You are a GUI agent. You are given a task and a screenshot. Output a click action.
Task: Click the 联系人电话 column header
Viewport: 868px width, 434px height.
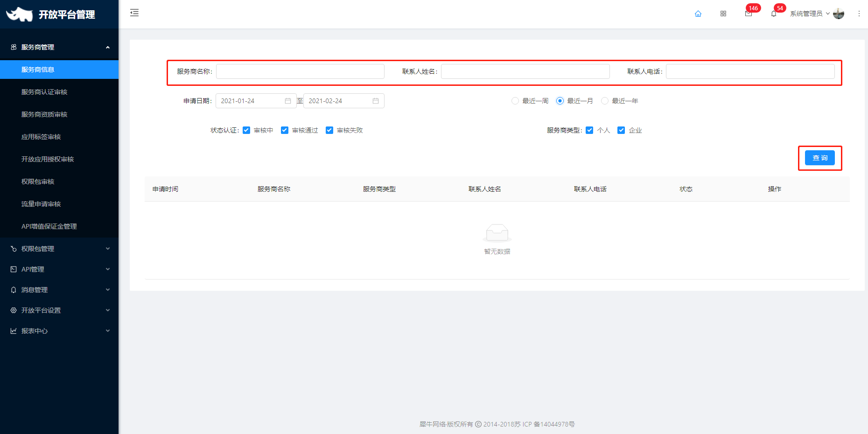pyautogui.click(x=590, y=189)
